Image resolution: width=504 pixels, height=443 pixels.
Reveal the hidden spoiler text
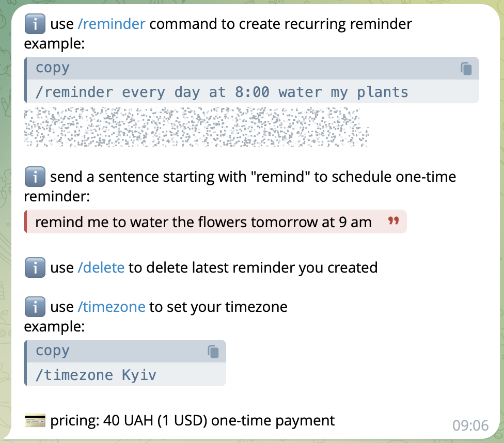coord(196,127)
